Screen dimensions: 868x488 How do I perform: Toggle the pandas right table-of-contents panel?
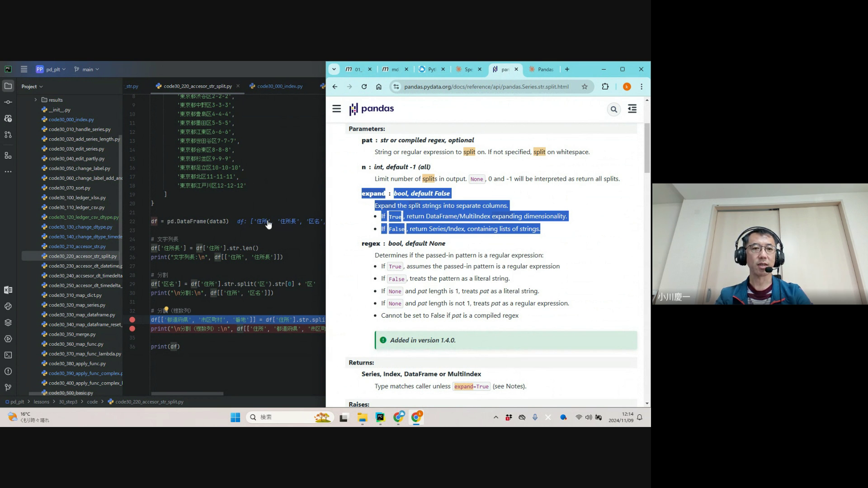point(632,109)
